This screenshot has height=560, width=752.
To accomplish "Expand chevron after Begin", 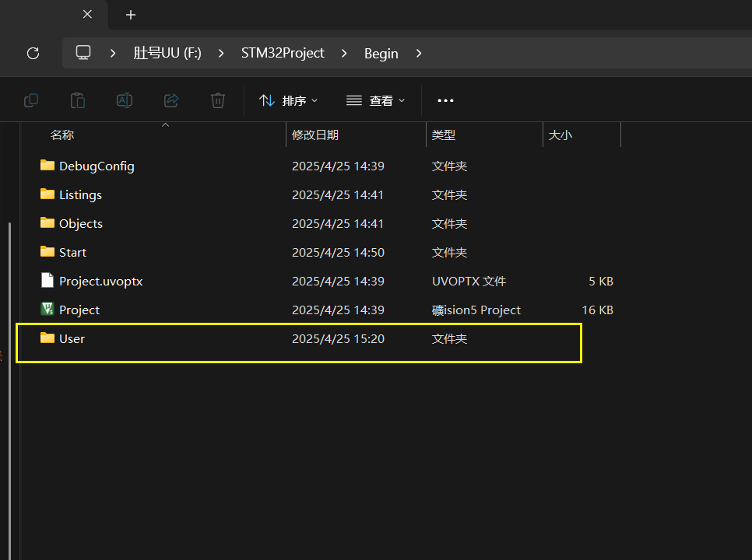I will (x=419, y=53).
